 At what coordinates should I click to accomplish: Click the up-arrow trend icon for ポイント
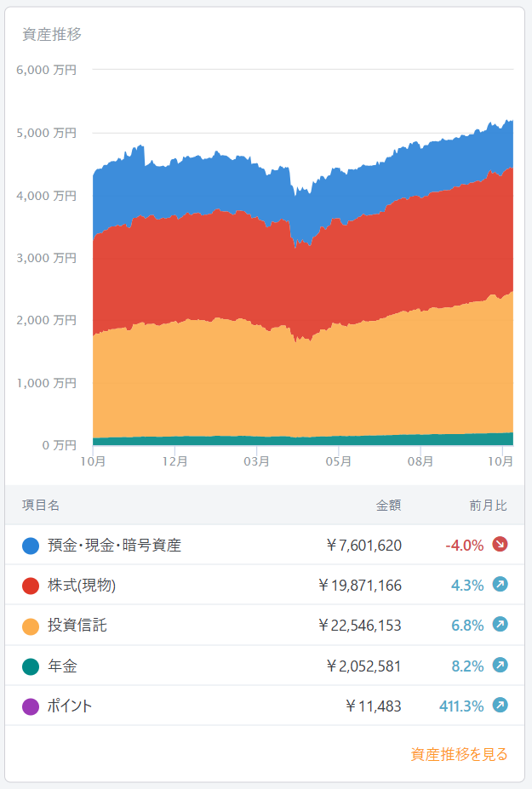500,706
